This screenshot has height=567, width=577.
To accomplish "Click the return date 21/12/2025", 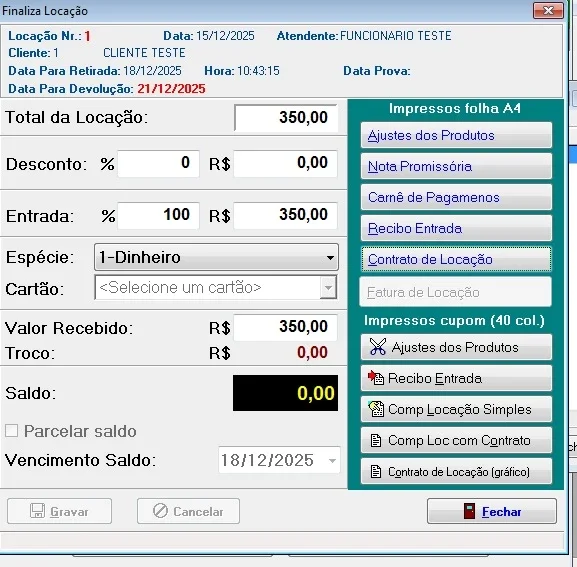I will pyautogui.click(x=171, y=89).
